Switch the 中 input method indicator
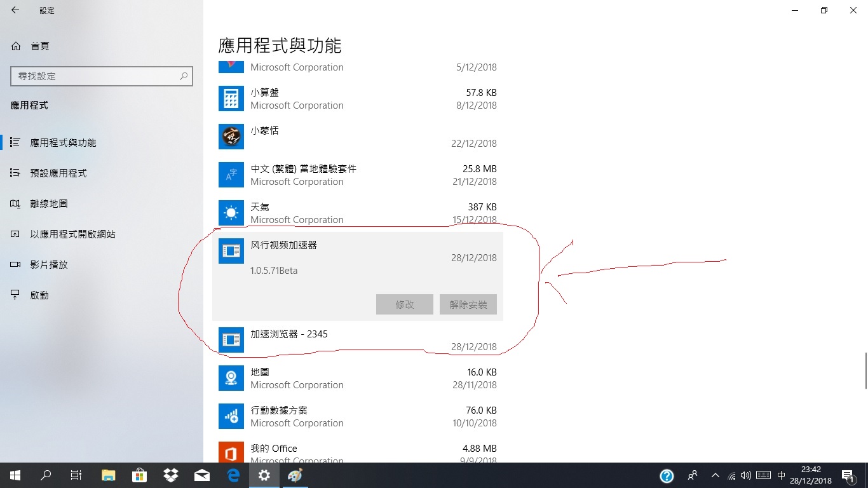The height and width of the screenshot is (488, 868). [782, 475]
